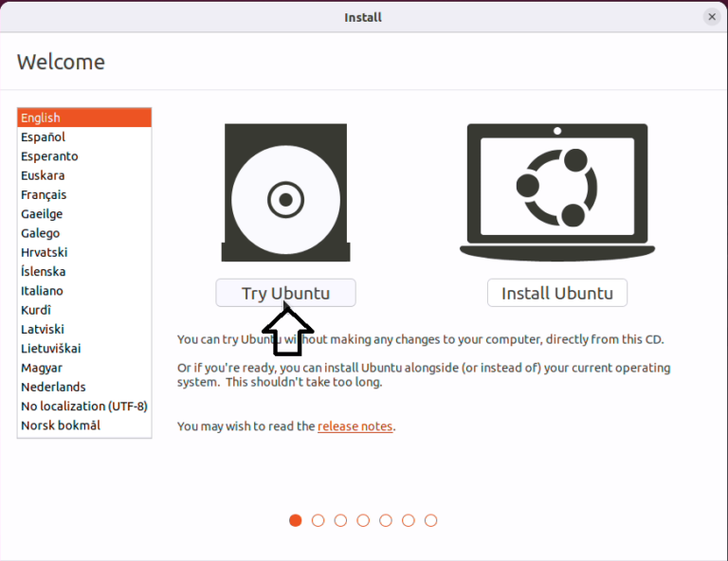Image resolution: width=728 pixels, height=561 pixels.
Task: Open the release notes link
Action: (355, 426)
